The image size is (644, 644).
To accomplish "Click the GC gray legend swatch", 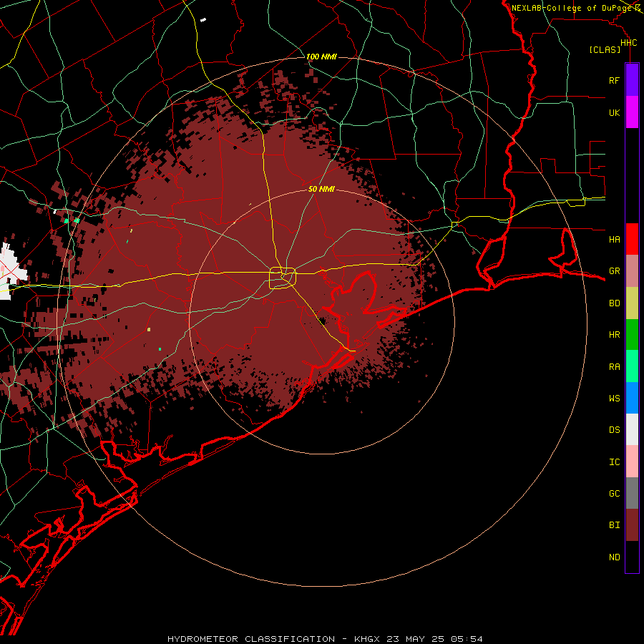I will point(632,493).
